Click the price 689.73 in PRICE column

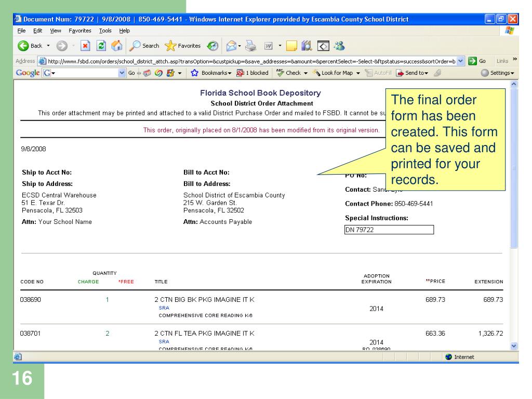pos(435,300)
